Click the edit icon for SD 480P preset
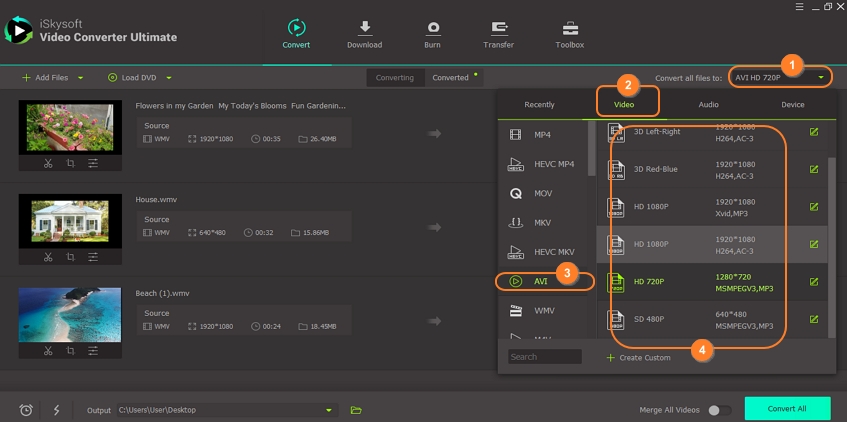Screen dimensions: 847x422 coord(813,320)
